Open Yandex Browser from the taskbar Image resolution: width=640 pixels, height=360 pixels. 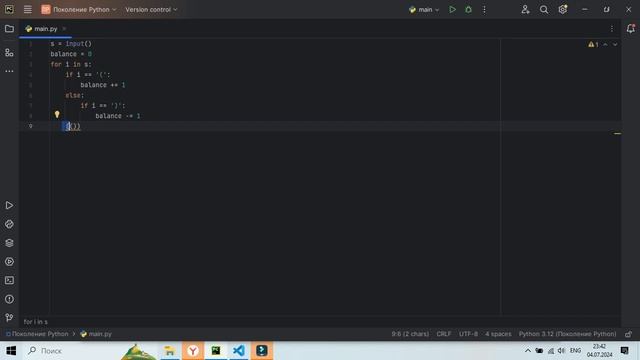coord(193,351)
